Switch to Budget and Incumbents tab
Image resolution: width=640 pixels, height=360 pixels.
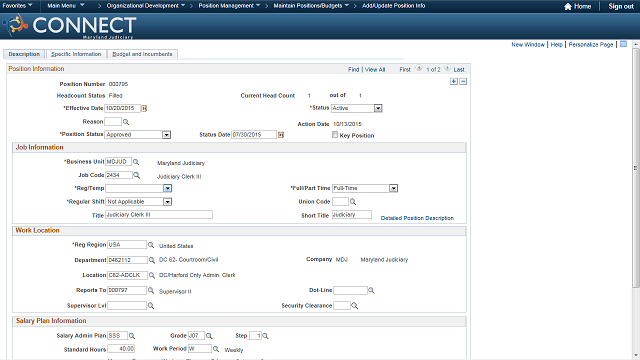point(142,54)
